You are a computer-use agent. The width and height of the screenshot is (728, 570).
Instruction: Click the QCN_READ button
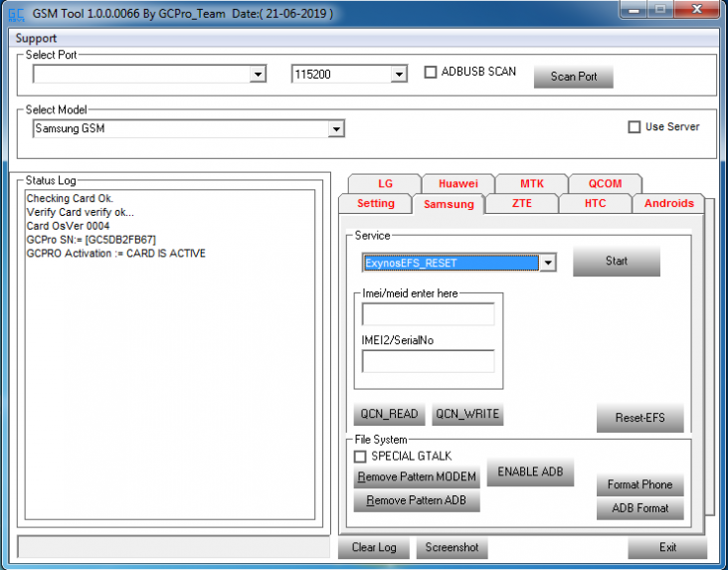[389, 414]
